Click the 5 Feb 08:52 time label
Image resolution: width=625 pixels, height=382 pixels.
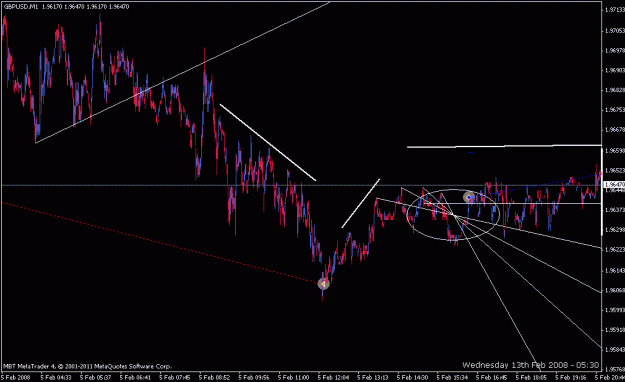point(214,377)
